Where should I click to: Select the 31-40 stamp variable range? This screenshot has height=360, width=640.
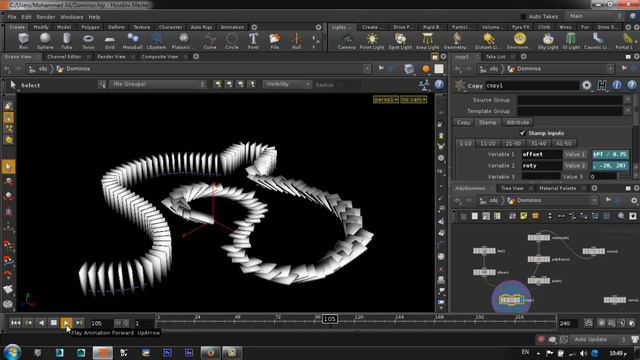(538, 143)
